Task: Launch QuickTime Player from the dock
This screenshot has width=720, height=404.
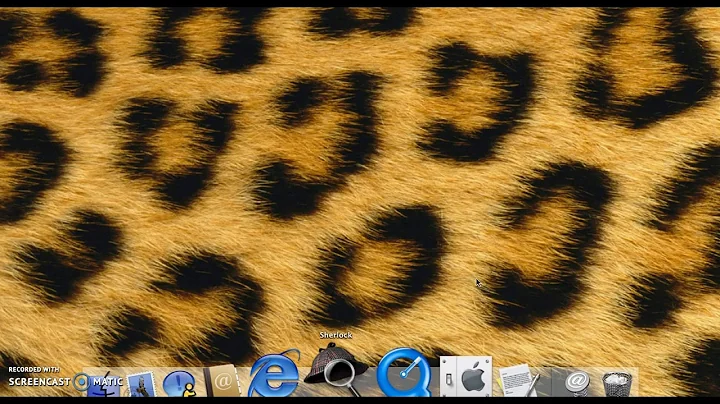Action: (x=404, y=373)
